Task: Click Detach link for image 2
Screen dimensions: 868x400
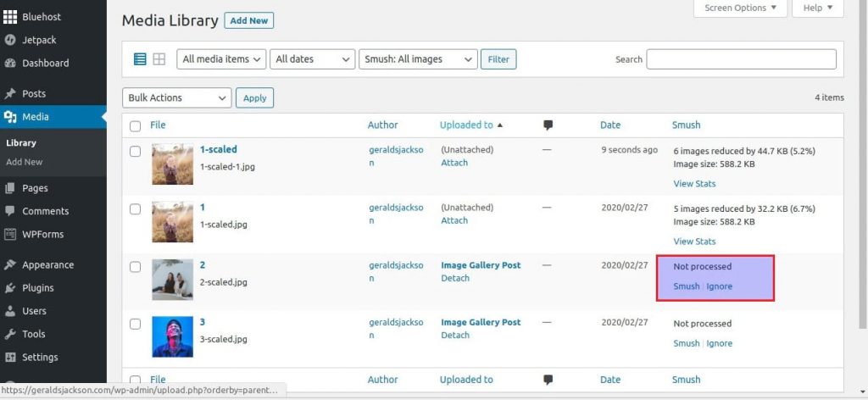Action: pyautogui.click(x=455, y=278)
